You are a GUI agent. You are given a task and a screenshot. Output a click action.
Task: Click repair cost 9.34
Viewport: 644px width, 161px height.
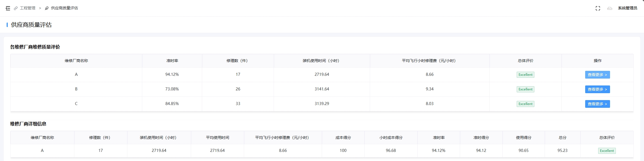click(x=430, y=89)
